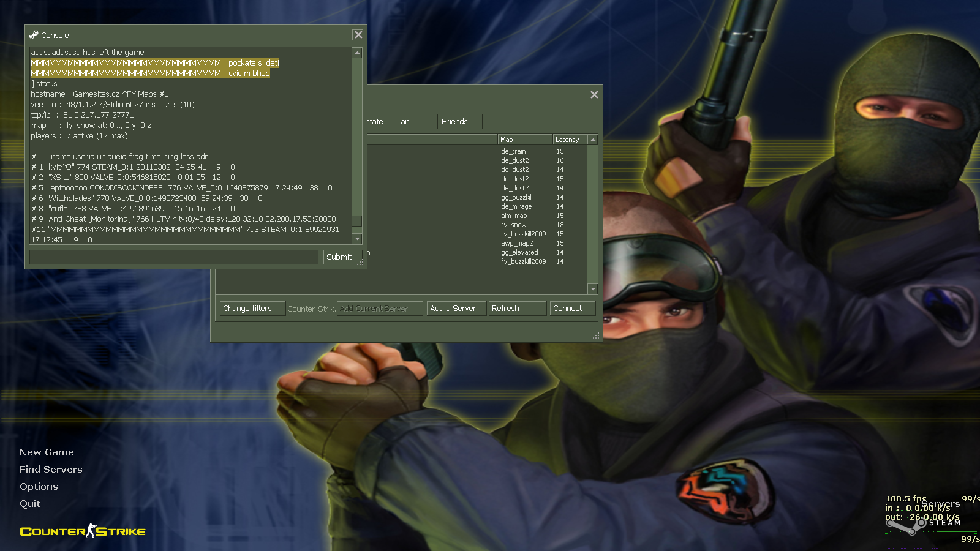The width and height of the screenshot is (980, 551).
Task: Sort servers by the Latency column
Action: click(569, 140)
